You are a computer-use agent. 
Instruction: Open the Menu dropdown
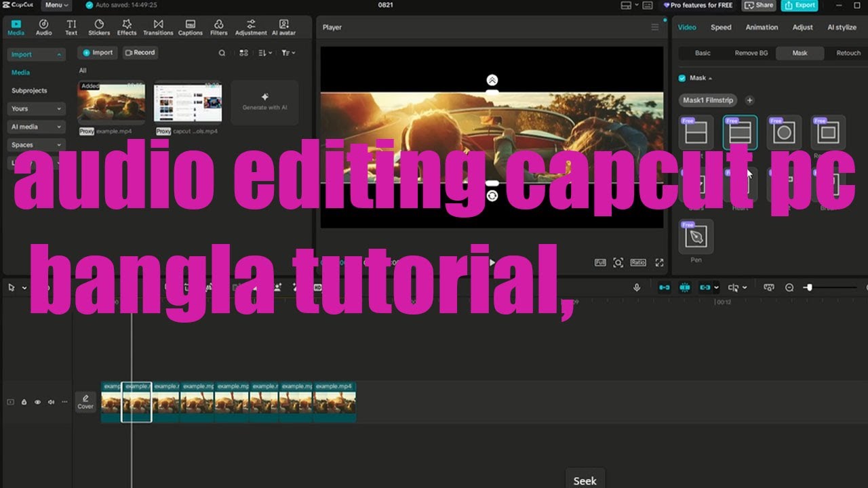[x=56, y=5]
